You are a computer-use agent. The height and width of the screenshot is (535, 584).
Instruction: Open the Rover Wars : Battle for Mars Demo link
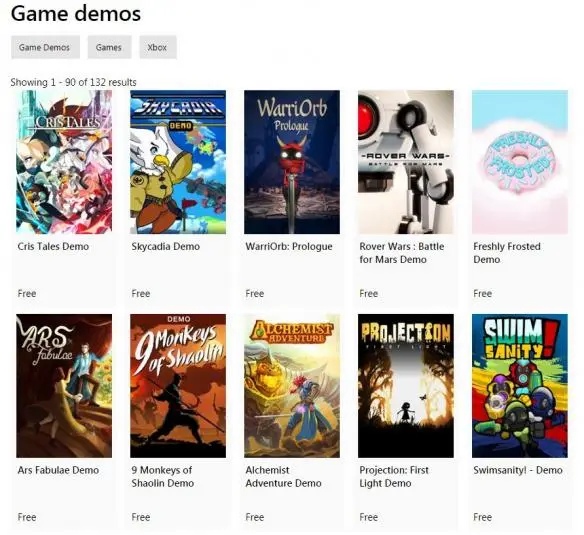click(x=402, y=253)
